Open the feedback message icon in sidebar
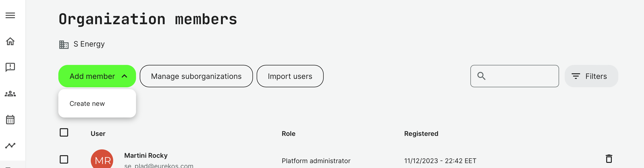Image resolution: width=644 pixels, height=168 pixels. click(10, 67)
